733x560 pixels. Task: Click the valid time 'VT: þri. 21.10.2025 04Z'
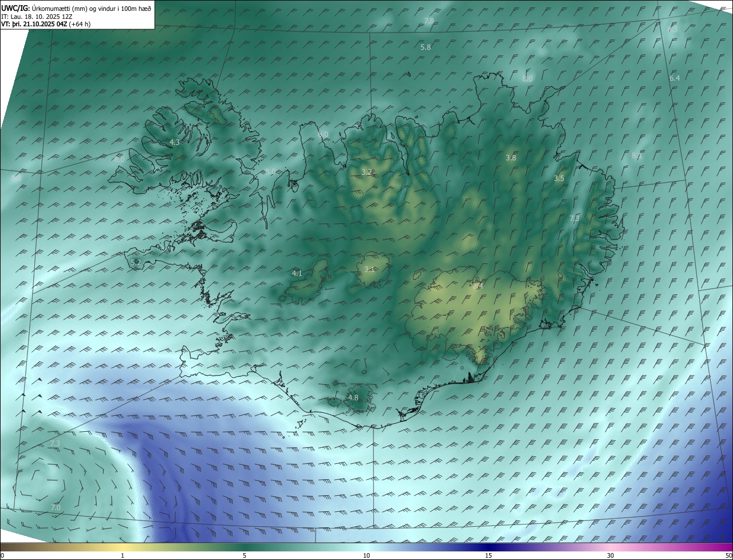(x=34, y=24)
